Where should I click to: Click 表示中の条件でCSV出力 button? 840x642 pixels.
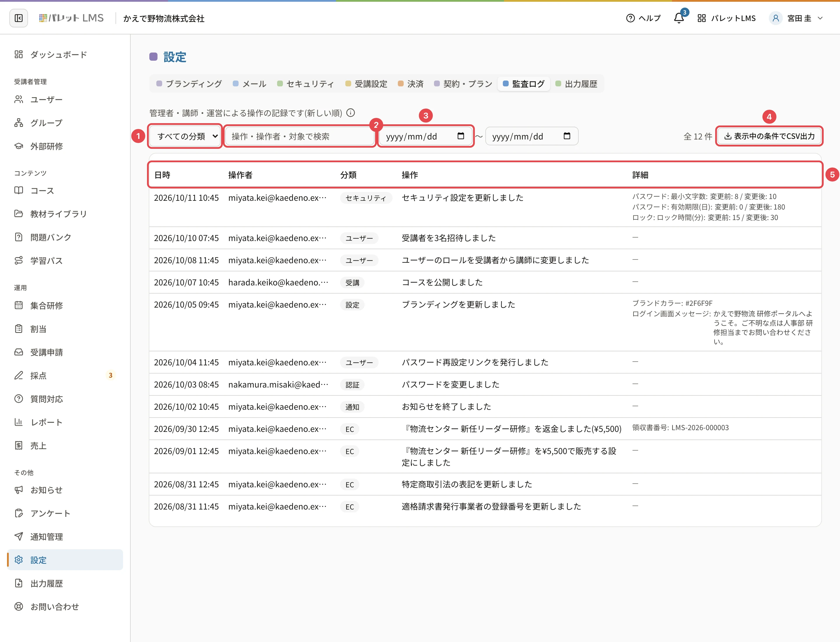pos(769,136)
